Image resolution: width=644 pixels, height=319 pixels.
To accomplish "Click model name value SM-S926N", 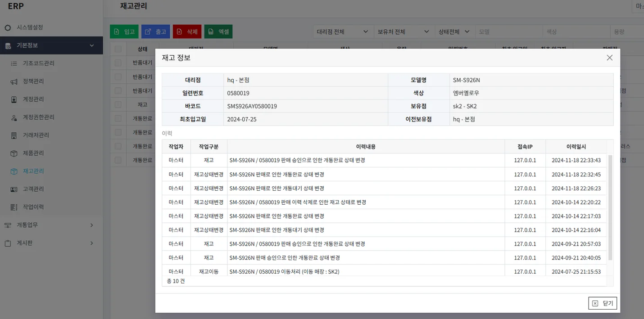I will point(467,80).
